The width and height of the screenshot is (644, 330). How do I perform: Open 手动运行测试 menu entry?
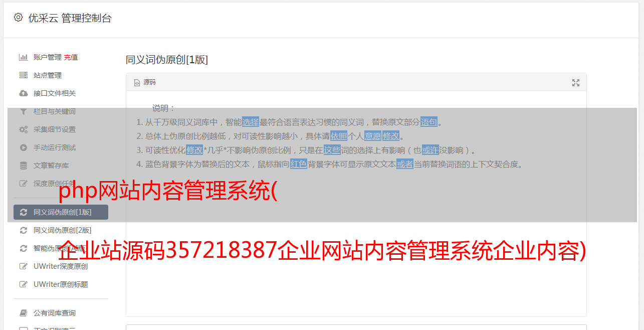(x=55, y=147)
